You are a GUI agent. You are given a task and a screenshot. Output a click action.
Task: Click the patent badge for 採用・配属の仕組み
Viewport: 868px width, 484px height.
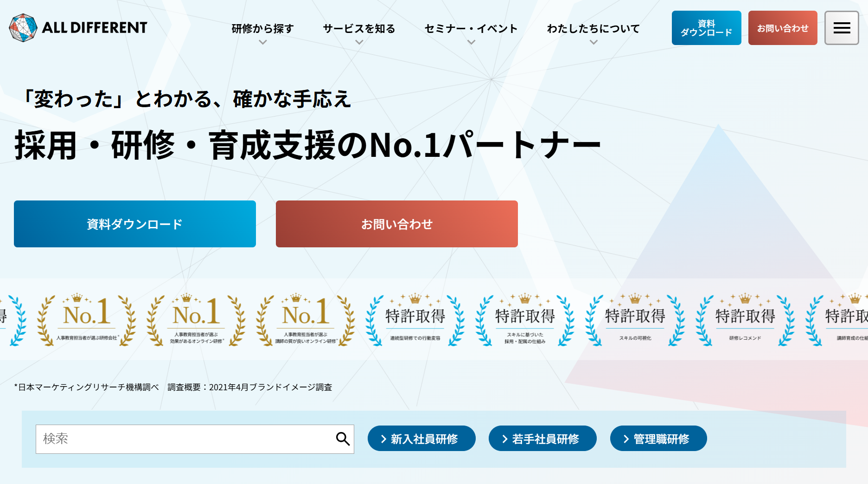(525, 320)
